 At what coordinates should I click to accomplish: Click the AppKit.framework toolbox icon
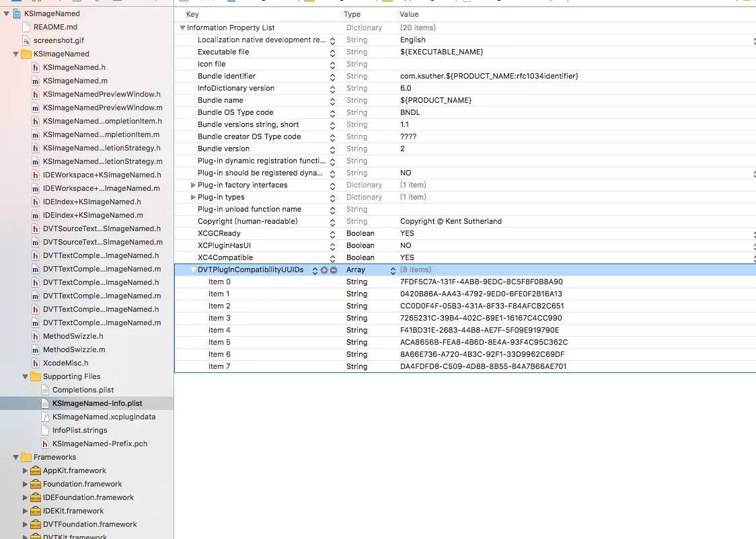point(35,470)
